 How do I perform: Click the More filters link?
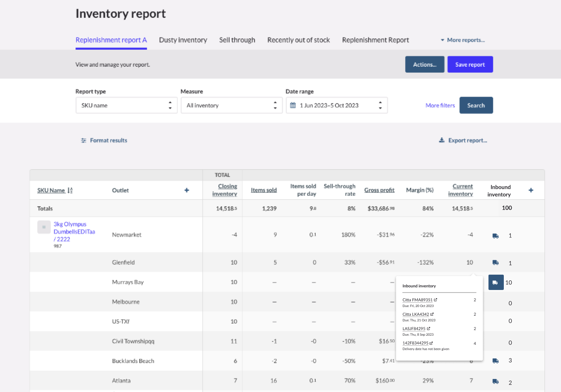coord(440,105)
